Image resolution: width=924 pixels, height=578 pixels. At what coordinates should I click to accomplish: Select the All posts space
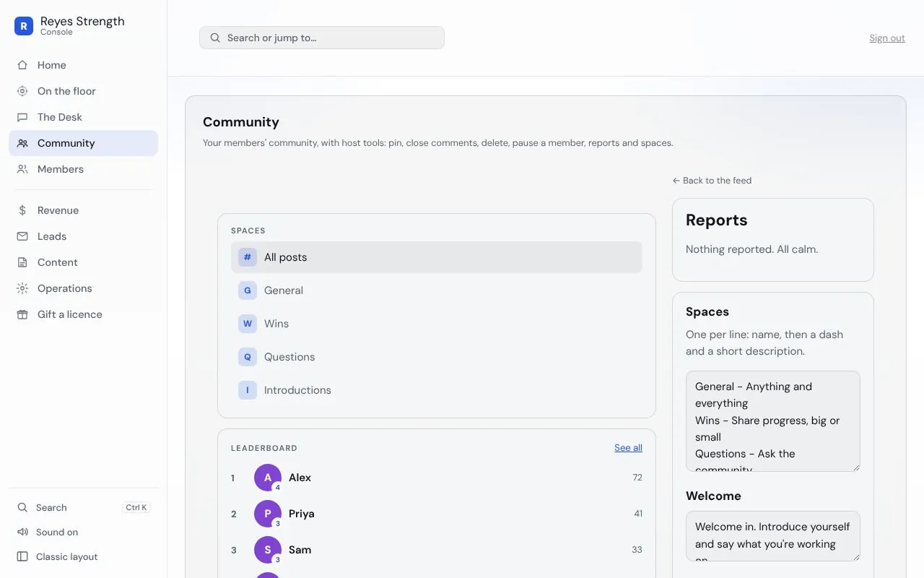tap(436, 257)
